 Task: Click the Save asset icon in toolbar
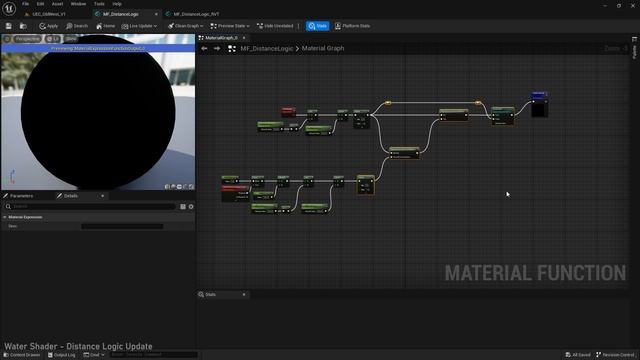9,26
